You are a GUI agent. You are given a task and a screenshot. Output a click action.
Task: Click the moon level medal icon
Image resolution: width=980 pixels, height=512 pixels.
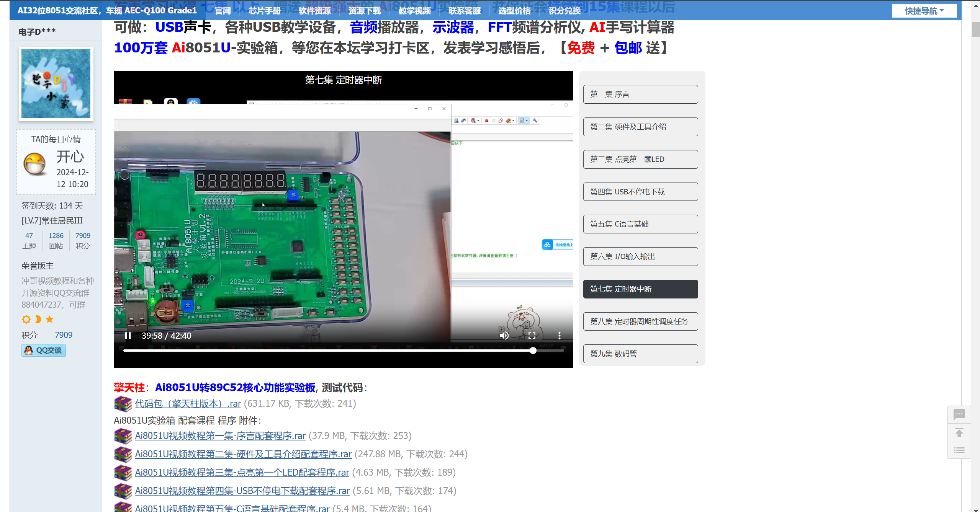[38, 319]
